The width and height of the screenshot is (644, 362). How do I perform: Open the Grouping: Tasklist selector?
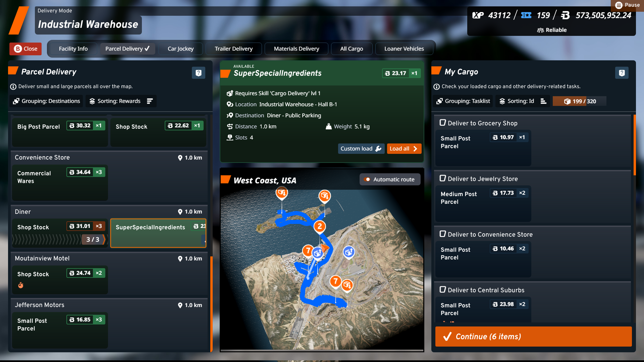[x=463, y=101]
